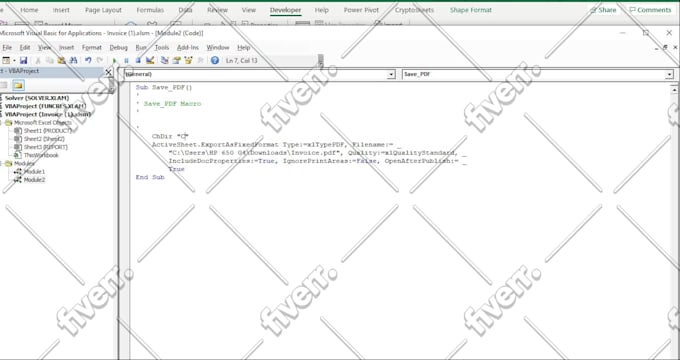
Task: Open VBA Help with the question mark icon
Action: pyautogui.click(x=215, y=60)
